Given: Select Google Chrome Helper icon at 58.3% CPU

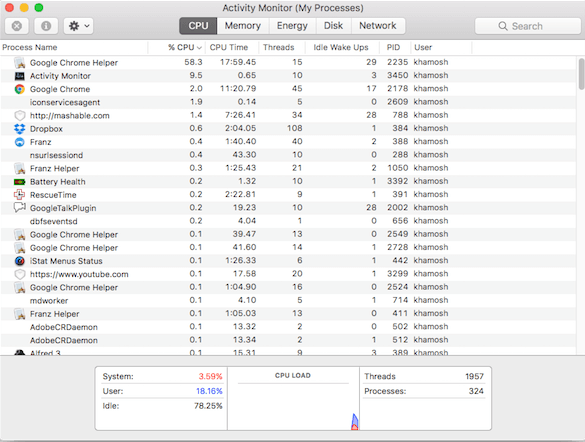Looking at the screenshot, I should (x=19, y=63).
